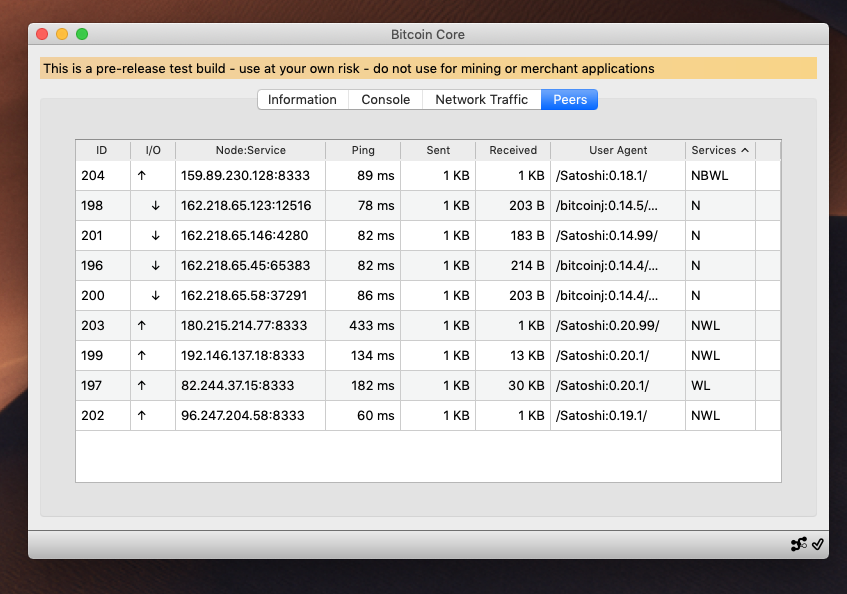This screenshot has height=594, width=847.
Task: Sort by Sent column header
Action: pyautogui.click(x=438, y=150)
